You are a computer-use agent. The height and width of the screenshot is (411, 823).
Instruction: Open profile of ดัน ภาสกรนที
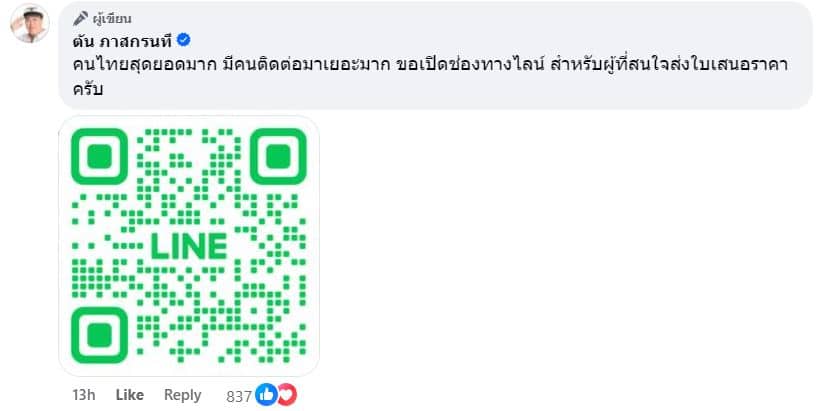[122, 40]
